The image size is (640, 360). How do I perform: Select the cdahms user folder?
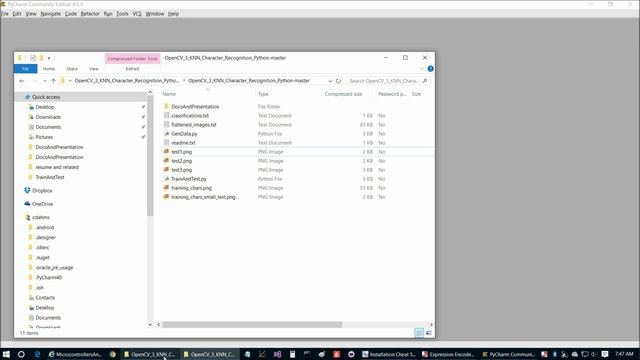tap(40, 218)
